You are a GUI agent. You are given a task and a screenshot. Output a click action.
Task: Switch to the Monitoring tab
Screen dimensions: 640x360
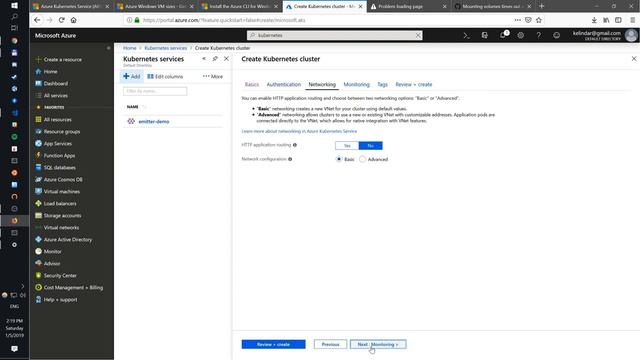tap(356, 84)
